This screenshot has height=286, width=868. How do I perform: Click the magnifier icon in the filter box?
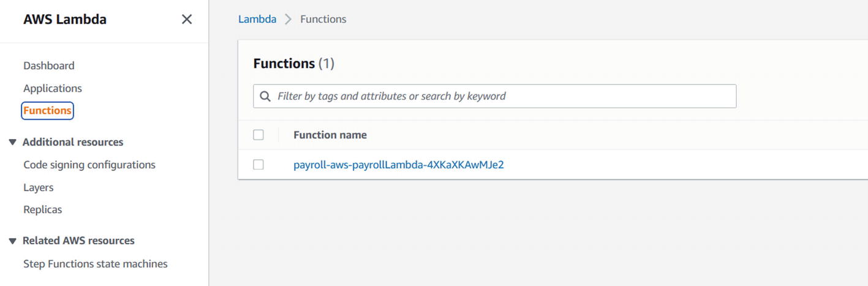pos(265,96)
